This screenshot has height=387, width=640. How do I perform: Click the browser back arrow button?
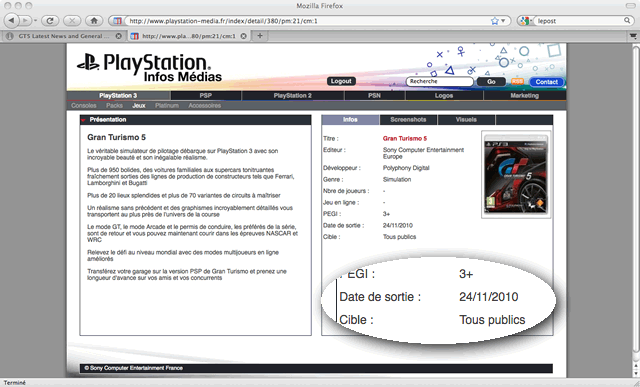pos(11,20)
